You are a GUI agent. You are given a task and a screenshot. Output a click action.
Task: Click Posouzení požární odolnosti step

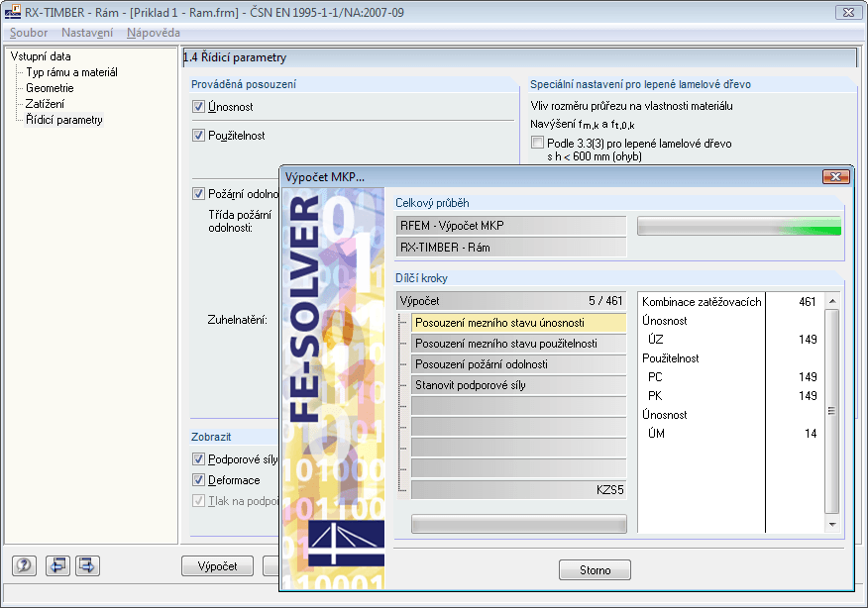tap(518, 364)
